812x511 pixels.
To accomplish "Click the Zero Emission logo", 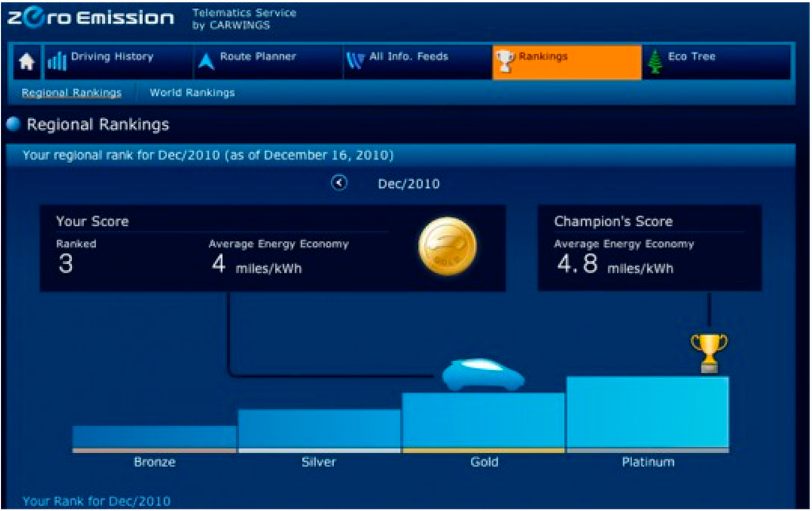I will (x=90, y=18).
